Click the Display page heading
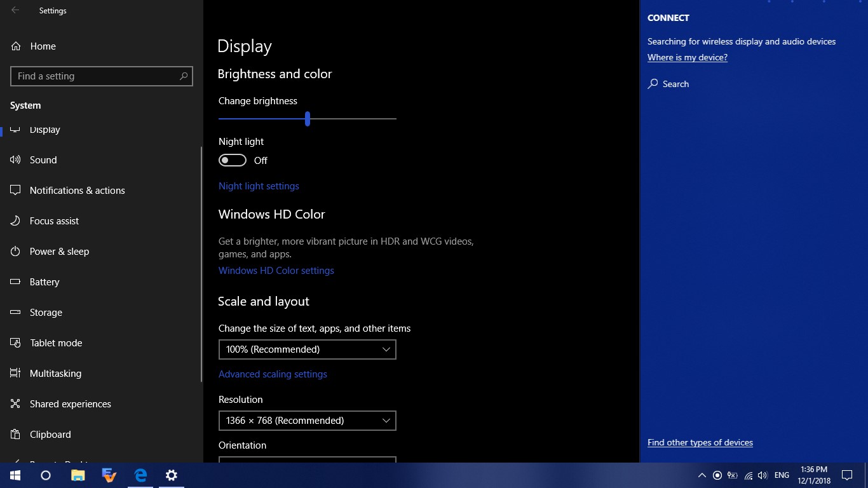Viewport: 868px width, 488px height. click(x=245, y=46)
